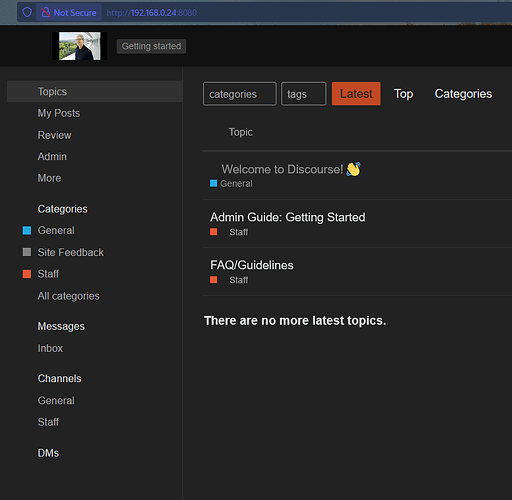This screenshot has width=512, height=500.
Task: Select the Latest tab
Action: point(356,94)
